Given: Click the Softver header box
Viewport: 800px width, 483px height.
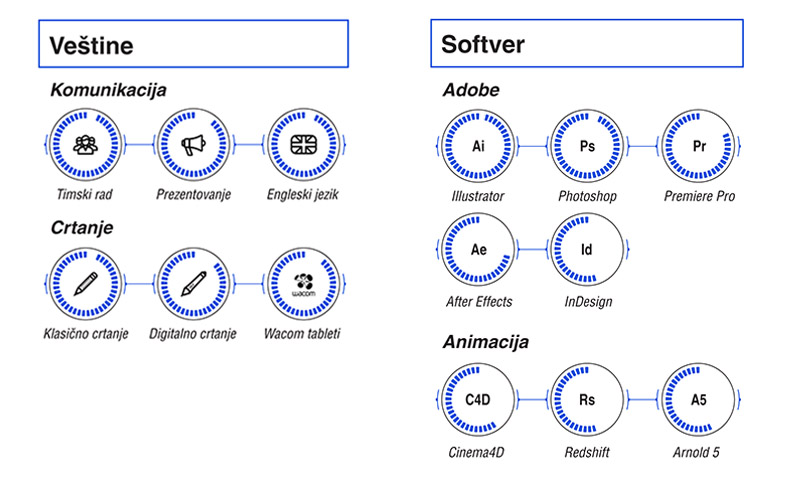Looking at the screenshot, I should (587, 43).
